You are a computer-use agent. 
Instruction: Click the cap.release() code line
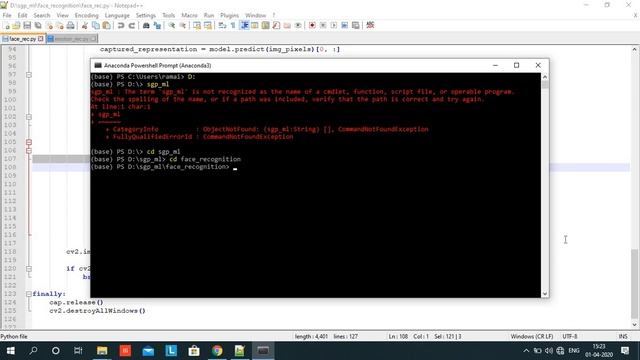(x=76, y=302)
